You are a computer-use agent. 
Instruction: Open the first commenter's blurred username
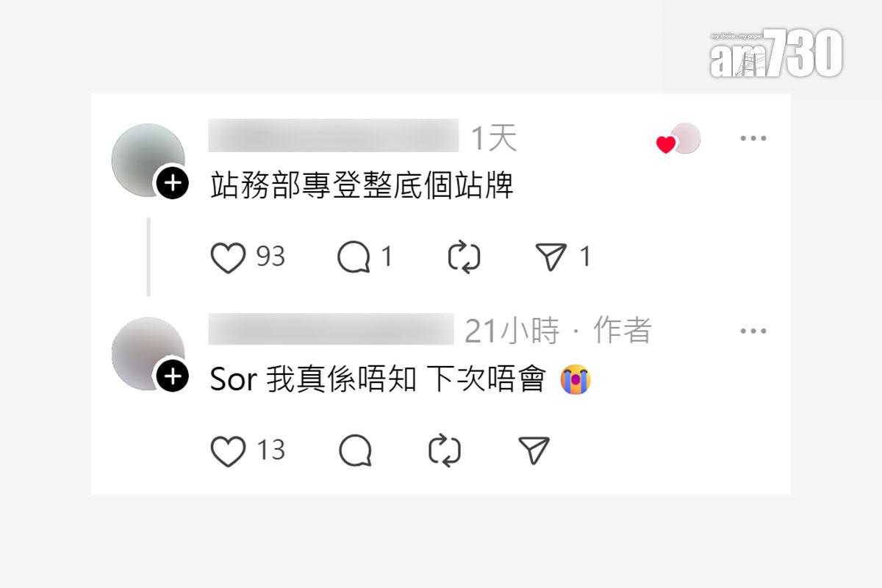pyautogui.click(x=334, y=136)
